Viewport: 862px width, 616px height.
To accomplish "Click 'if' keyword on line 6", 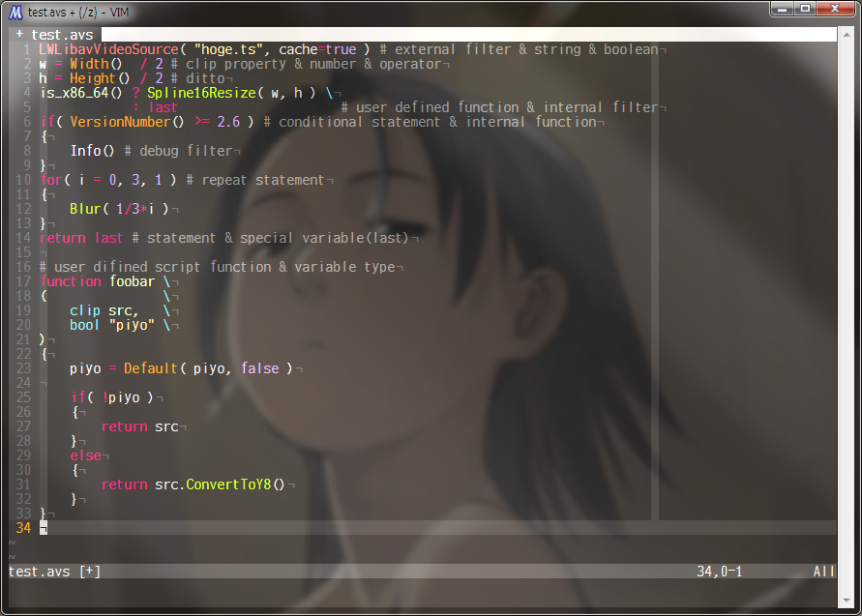I will [47, 122].
